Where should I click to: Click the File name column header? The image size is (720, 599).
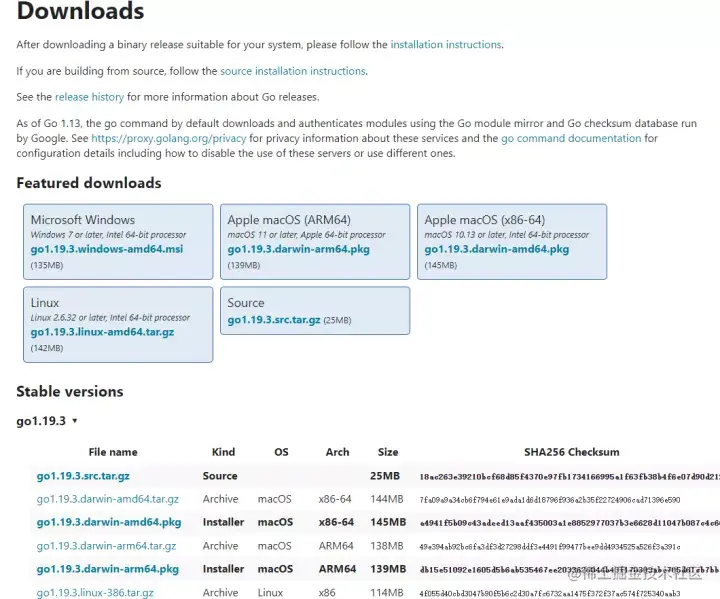tap(113, 452)
